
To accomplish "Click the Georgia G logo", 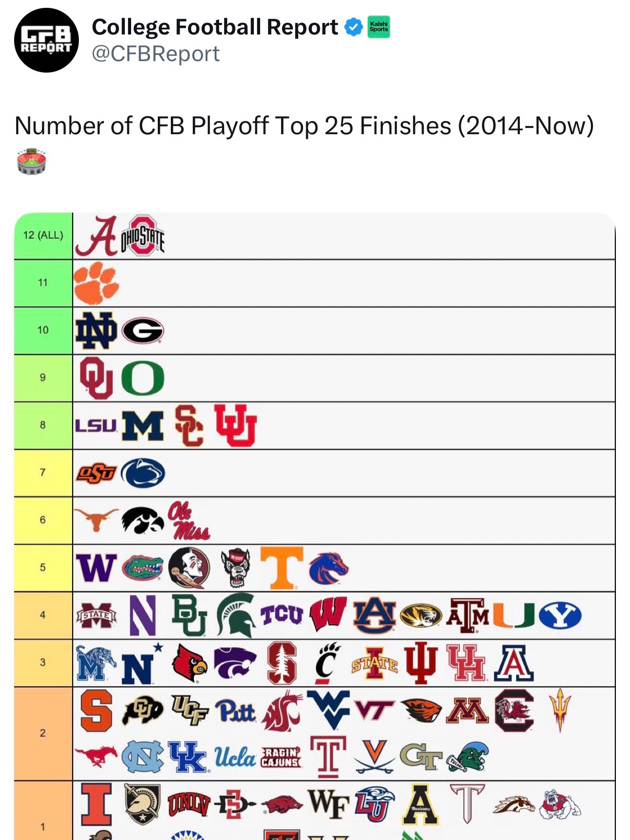I will click(x=143, y=331).
